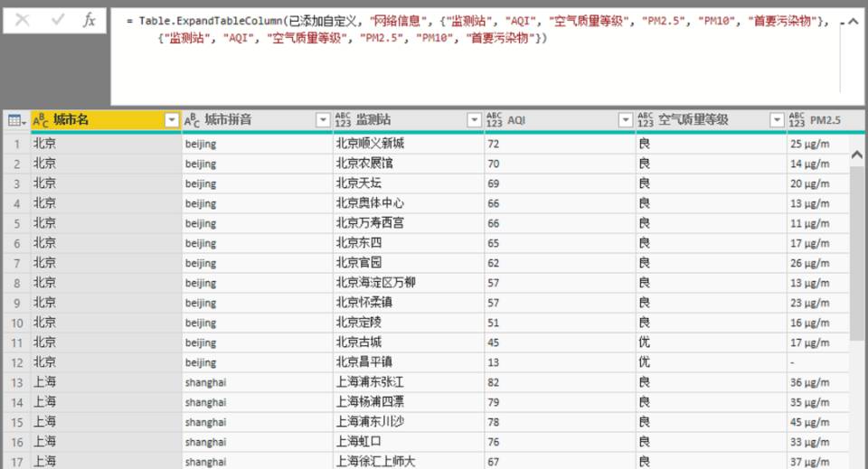Select AQI value 70 in row 2

561,164
